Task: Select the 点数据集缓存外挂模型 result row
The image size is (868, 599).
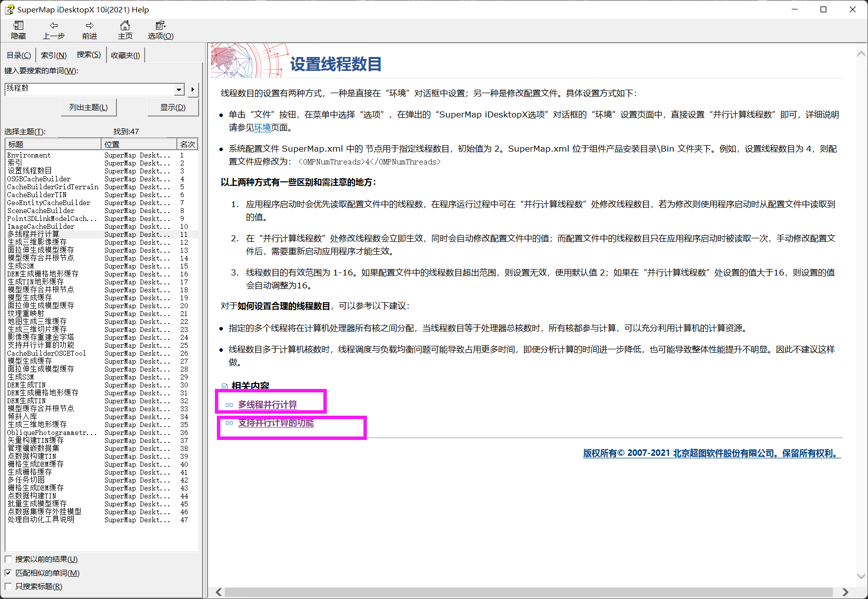Action: tap(102, 512)
